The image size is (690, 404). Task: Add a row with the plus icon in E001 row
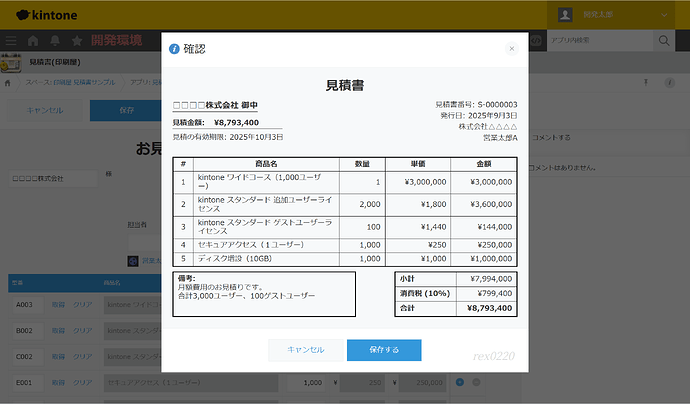460,382
